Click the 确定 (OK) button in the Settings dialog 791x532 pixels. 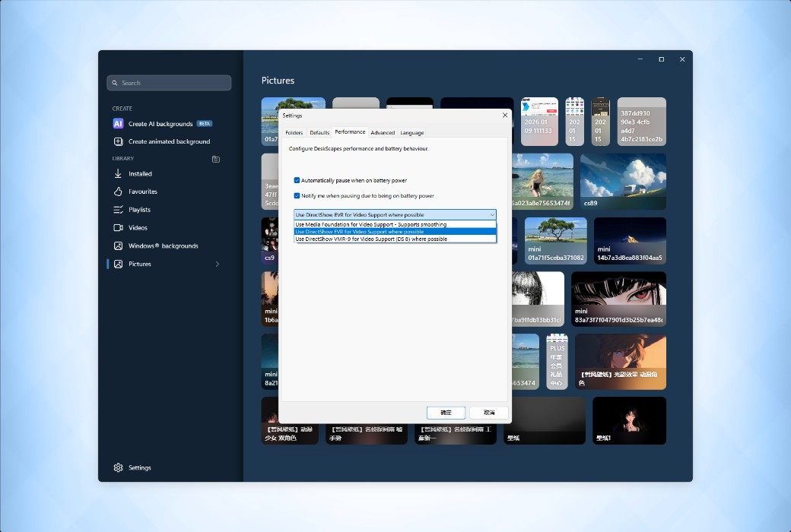(446, 413)
